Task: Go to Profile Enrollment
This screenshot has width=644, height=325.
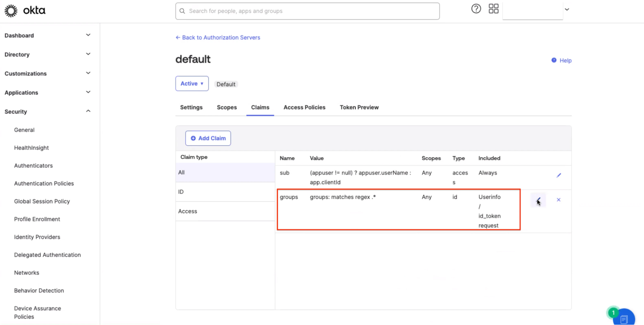Action: coord(37,219)
